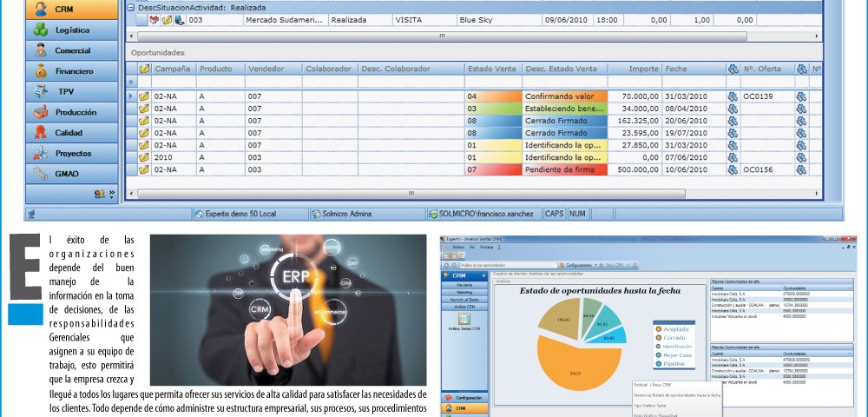
Task: Click the Desc. Estado Venta column header
Action: [562, 69]
